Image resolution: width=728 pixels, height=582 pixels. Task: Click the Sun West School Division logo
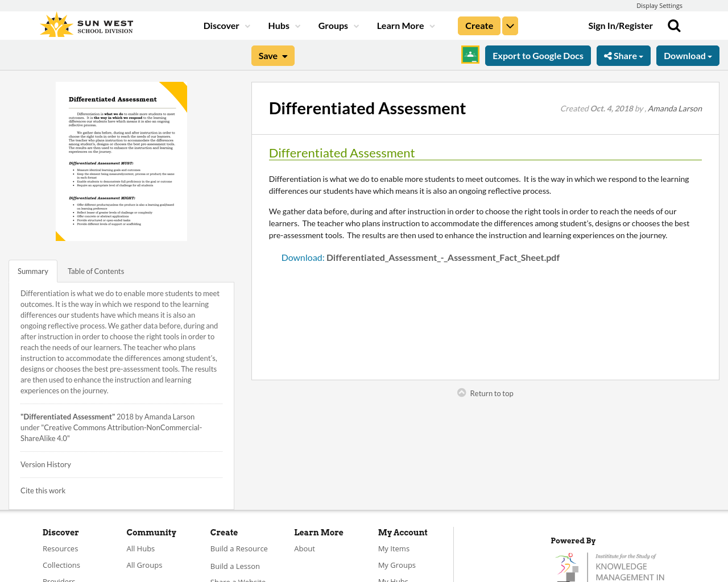click(85, 24)
